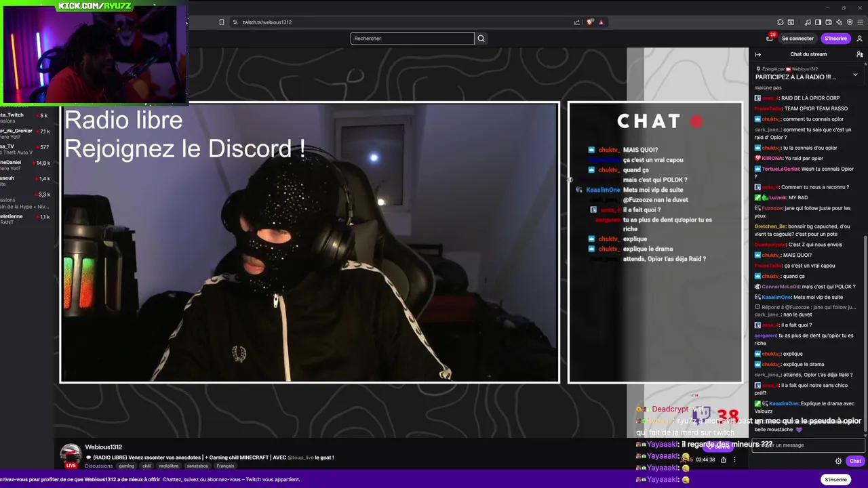Viewport: 868px width, 488px height.
Task: Select the Français tag
Action: click(x=225, y=466)
